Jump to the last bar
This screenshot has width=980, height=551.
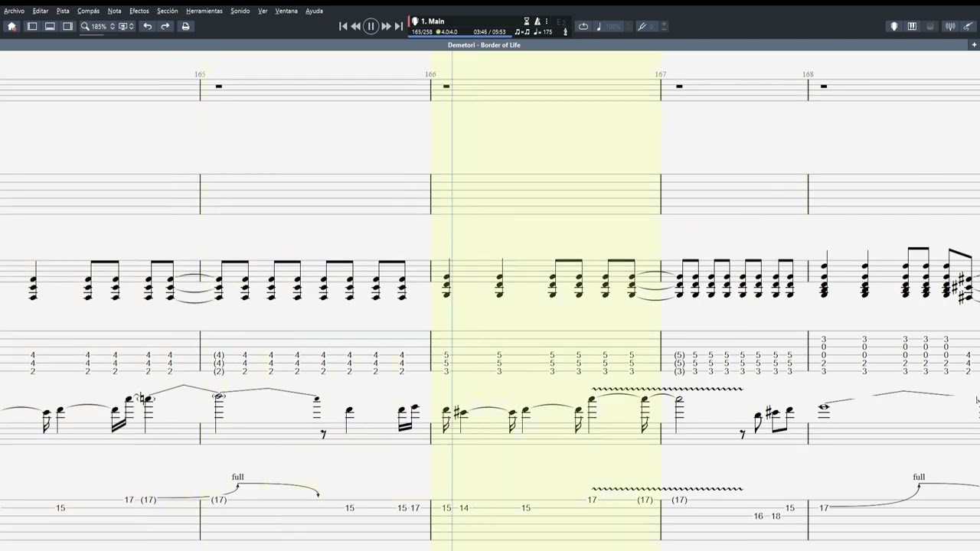point(398,26)
